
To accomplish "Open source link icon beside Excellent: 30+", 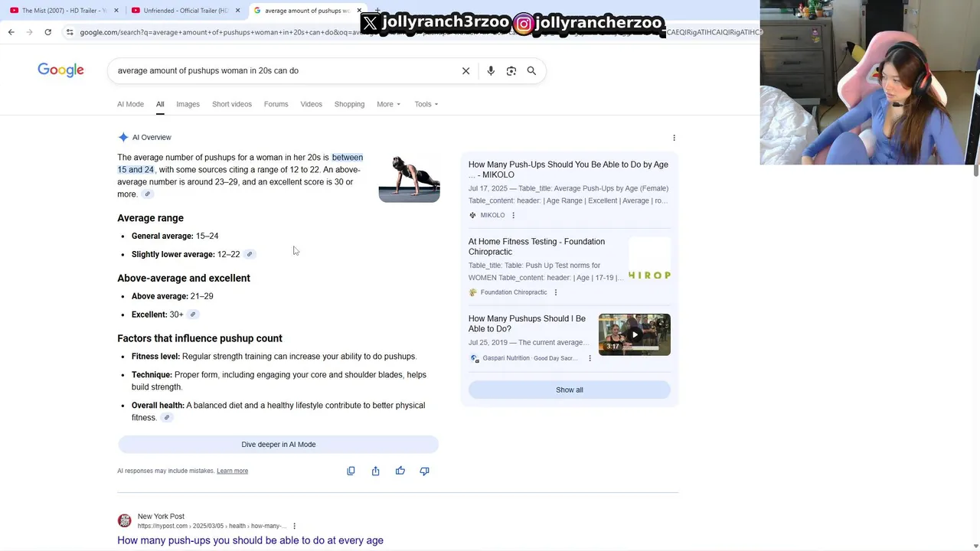I will click(x=193, y=315).
